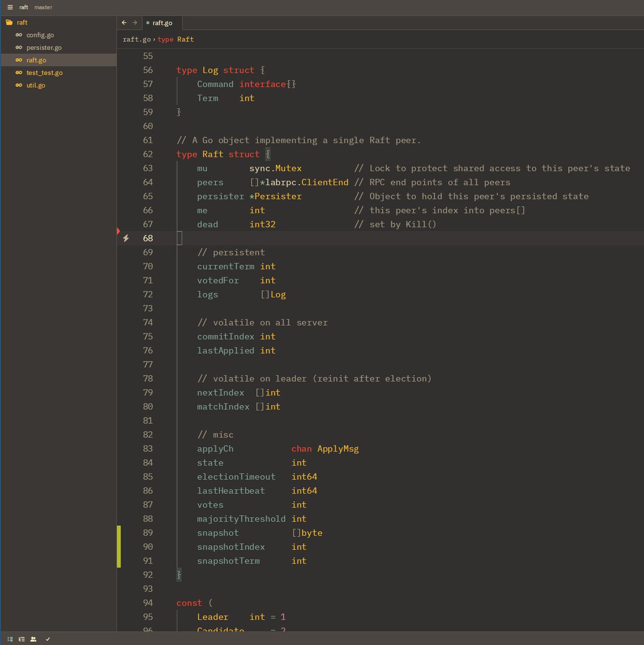This screenshot has height=645, width=644.
Task: Click the Leader constant on line 95
Action: [x=213, y=617]
